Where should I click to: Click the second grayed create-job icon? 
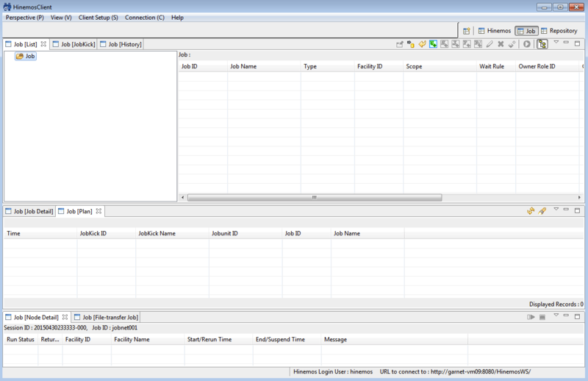456,44
